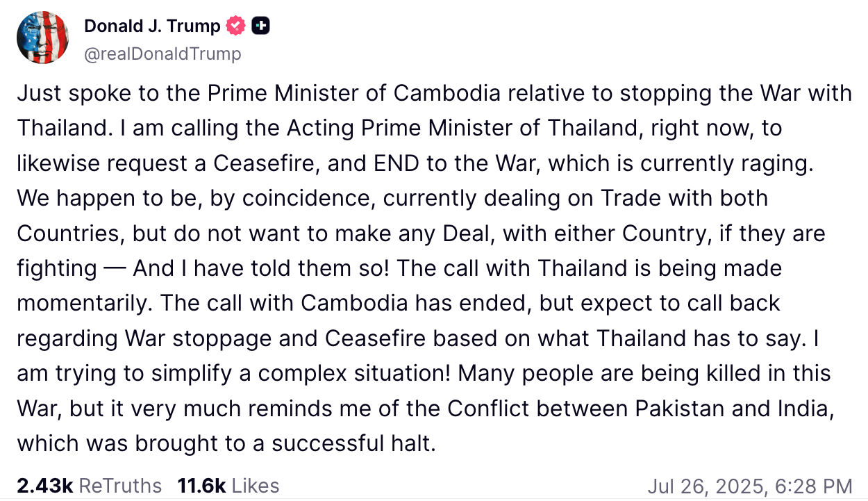Click the profile avatar image
This screenshot has height=501, width=868.
tap(43, 38)
